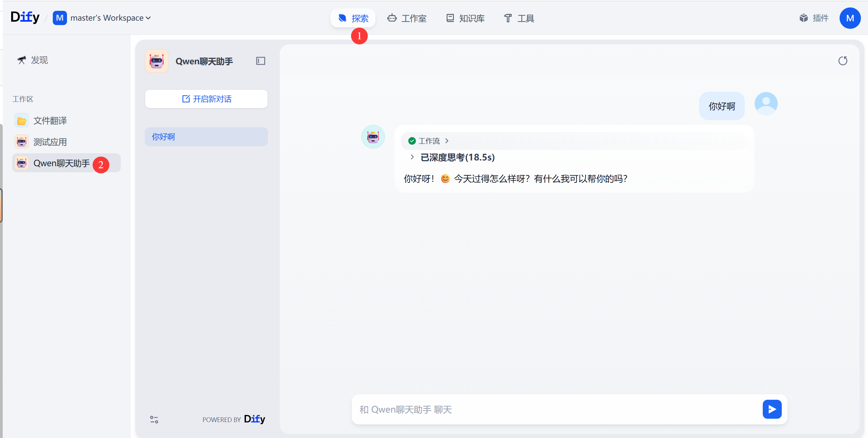Open the chat settings icon bottom left
Screen dimensions: 868x438
(154, 419)
